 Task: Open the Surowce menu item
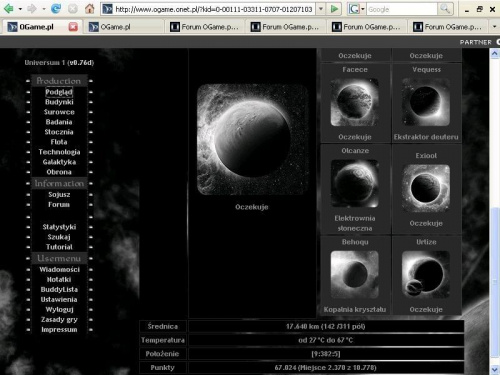tap(59, 112)
